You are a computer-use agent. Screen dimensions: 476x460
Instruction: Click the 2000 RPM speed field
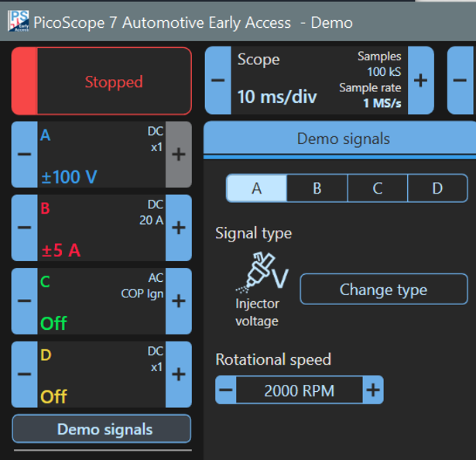300,390
